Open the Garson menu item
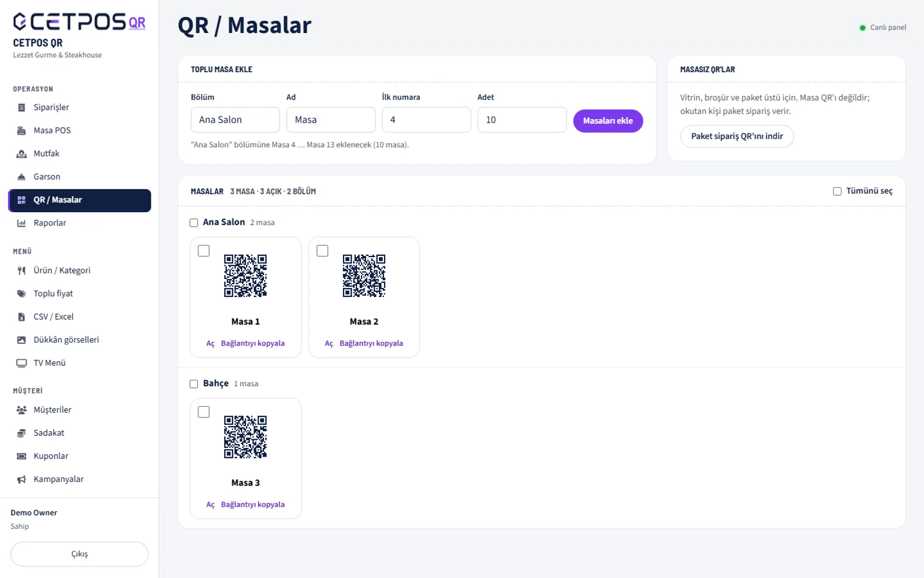Screen dimensions: 924x578 click(x=80, y=177)
